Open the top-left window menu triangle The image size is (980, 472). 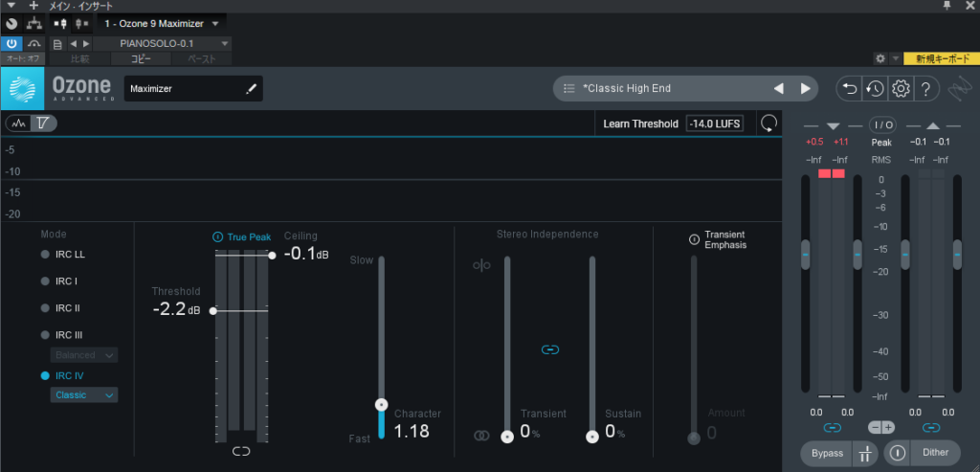[11, 6]
